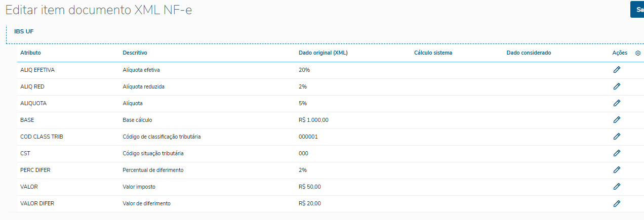Screen dimensions: 644x220
Task: Collapse the IBS UF section header
Action: click(24, 32)
